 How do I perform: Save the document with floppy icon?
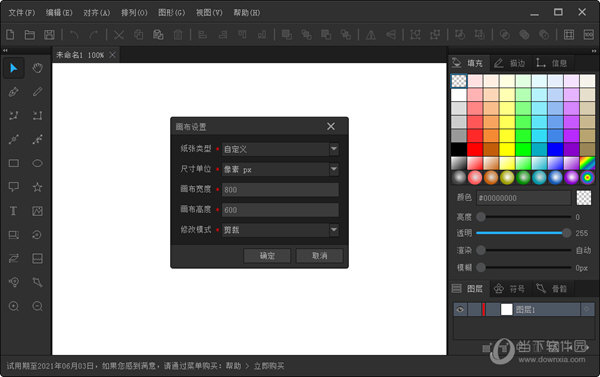(x=49, y=35)
